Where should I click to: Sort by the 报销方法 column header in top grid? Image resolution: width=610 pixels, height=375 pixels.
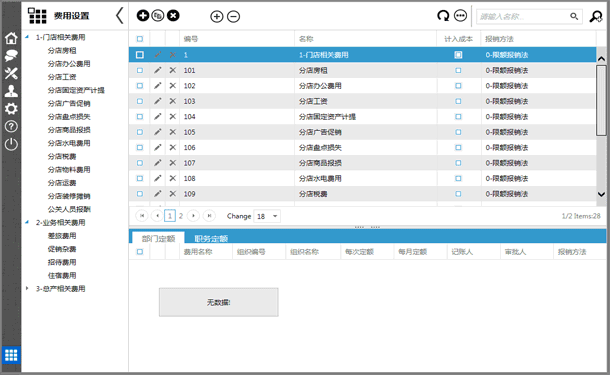500,39
